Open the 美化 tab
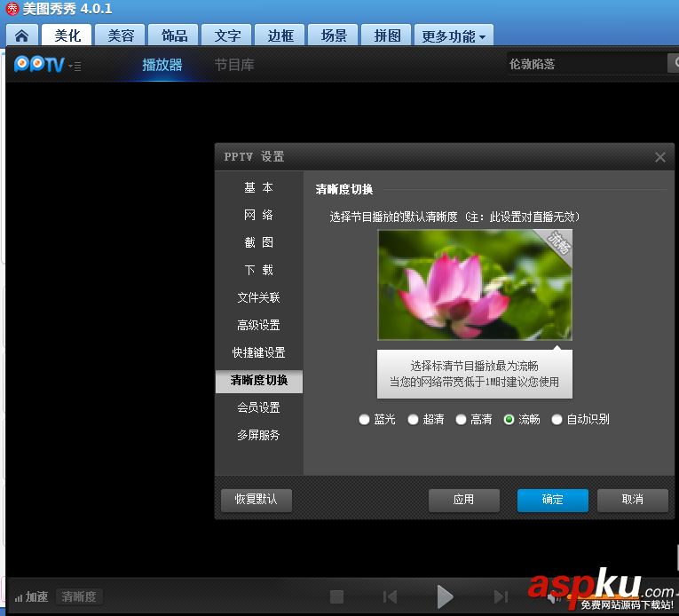 tap(67, 36)
